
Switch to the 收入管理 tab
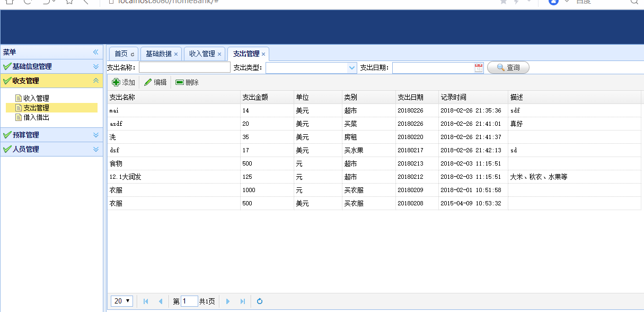(x=202, y=54)
